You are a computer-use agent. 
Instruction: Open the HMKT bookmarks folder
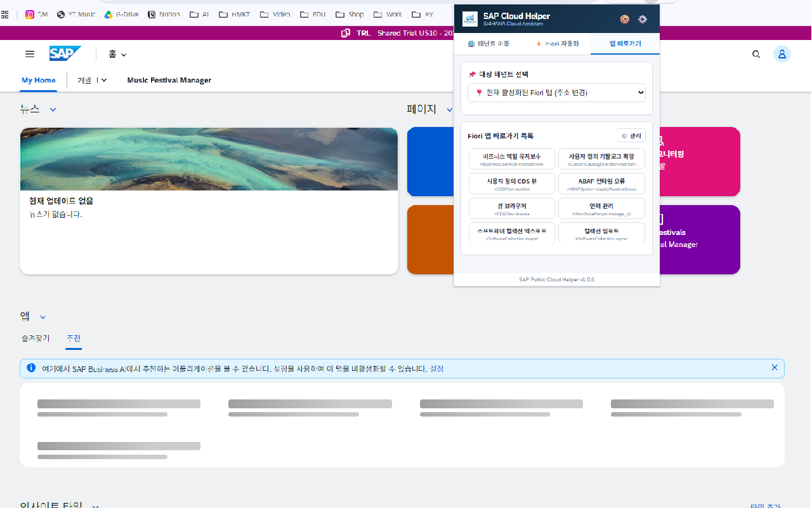[x=233, y=14]
